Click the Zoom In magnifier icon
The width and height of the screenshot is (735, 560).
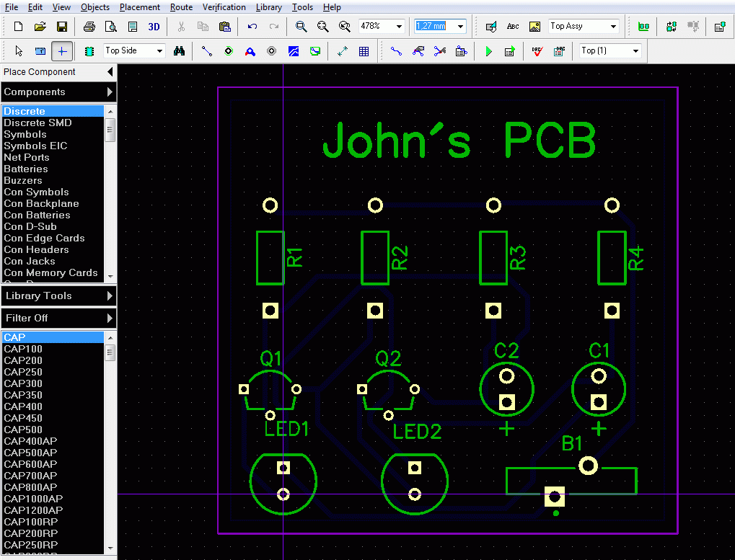(x=301, y=27)
